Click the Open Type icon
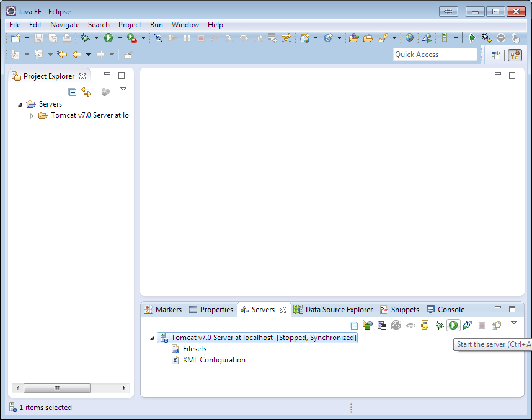532x420 pixels. [353, 38]
